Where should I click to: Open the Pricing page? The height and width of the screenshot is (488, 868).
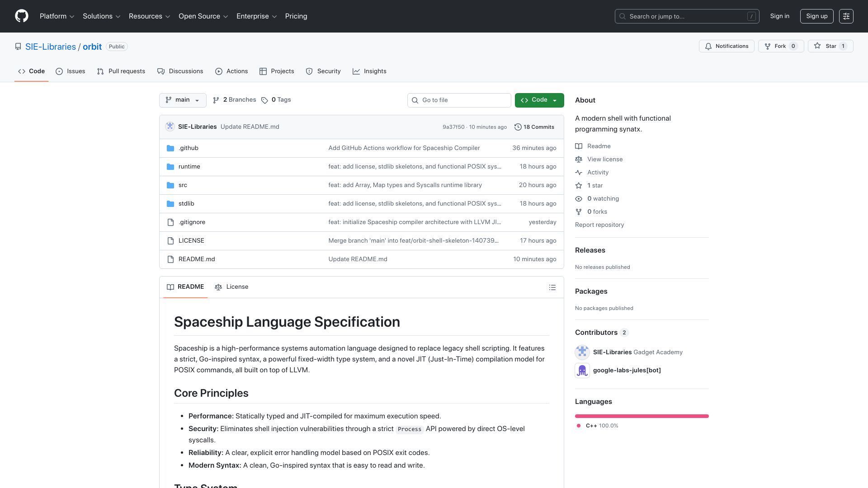point(296,16)
